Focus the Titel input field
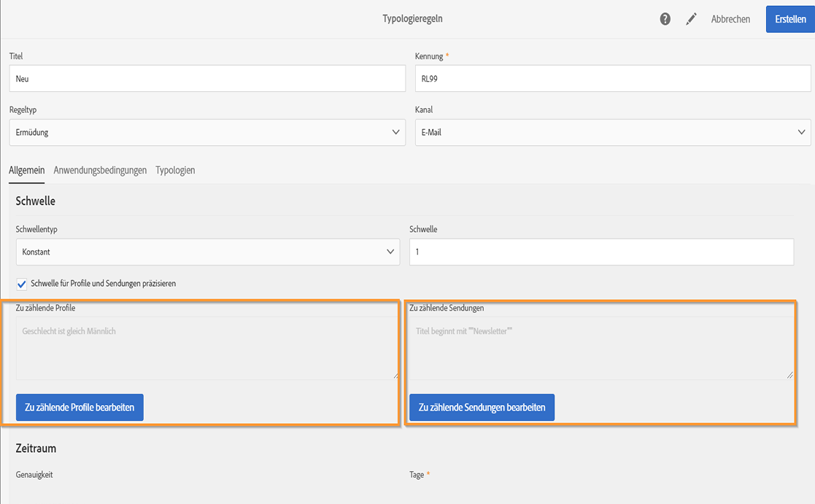This screenshot has width=815, height=504. tap(207, 79)
